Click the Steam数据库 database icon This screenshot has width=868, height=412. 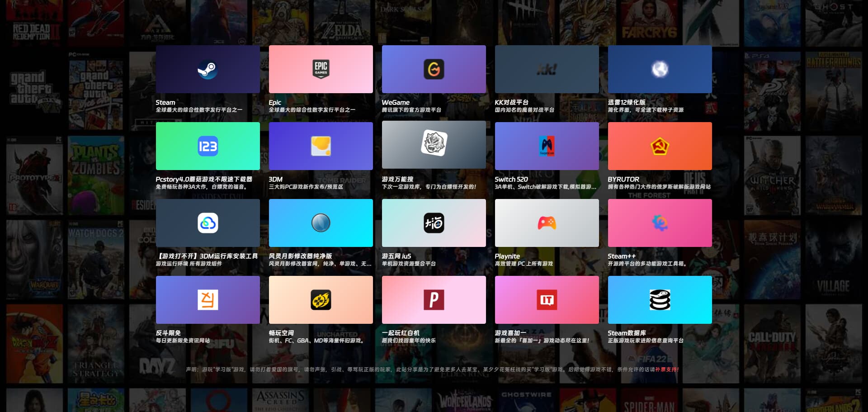[x=660, y=300]
